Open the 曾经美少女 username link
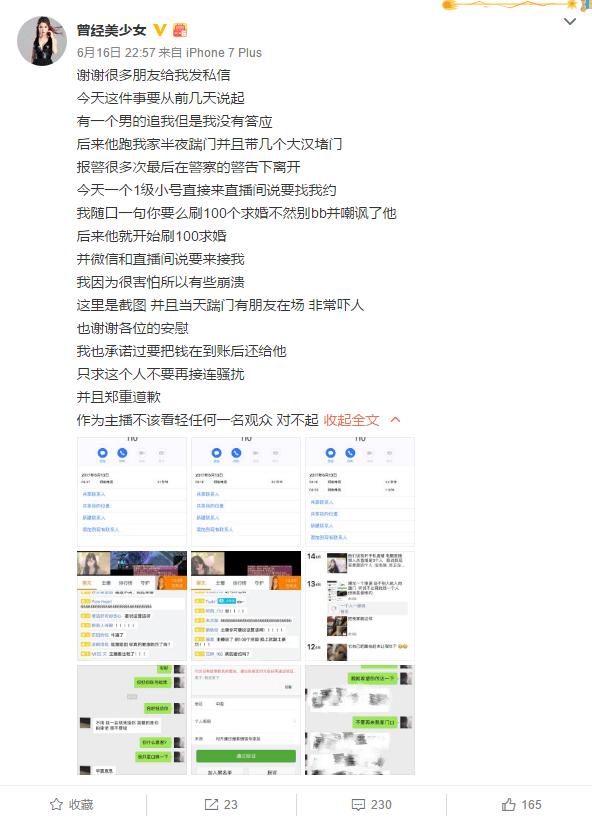 [111, 30]
